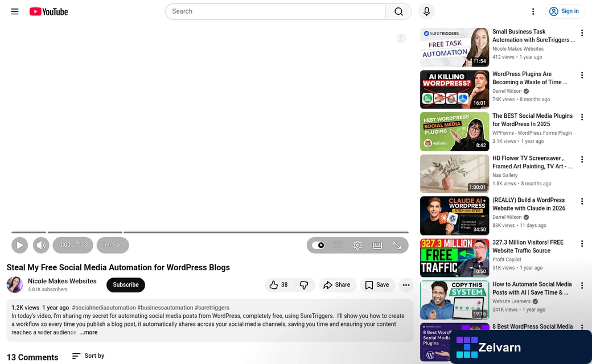The image size is (592, 364).
Task: Click the 0:00 / 7:13 time display
Action: 73,245
